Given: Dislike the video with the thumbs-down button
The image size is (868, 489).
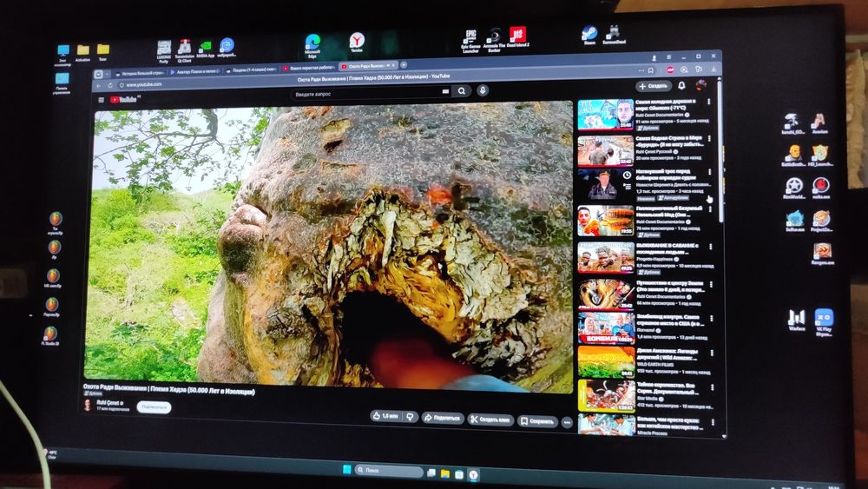Looking at the screenshot, I should click(411, 417).
